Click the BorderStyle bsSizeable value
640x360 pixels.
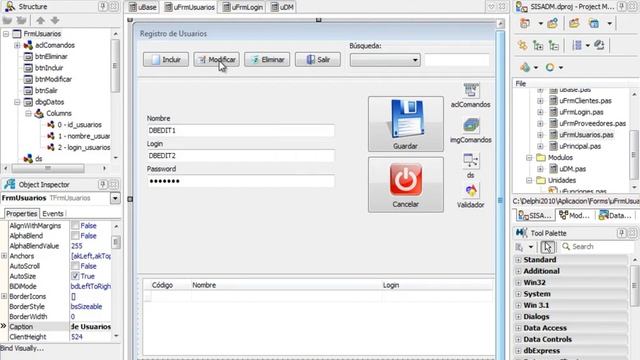[x=87, y=307]
